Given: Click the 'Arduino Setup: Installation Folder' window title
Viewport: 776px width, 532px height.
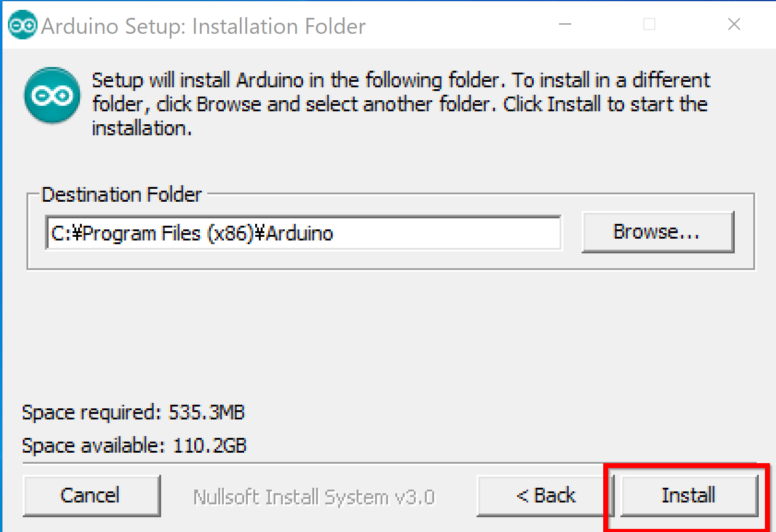Looking at the screenshot, I should click(x=203, y=26).
